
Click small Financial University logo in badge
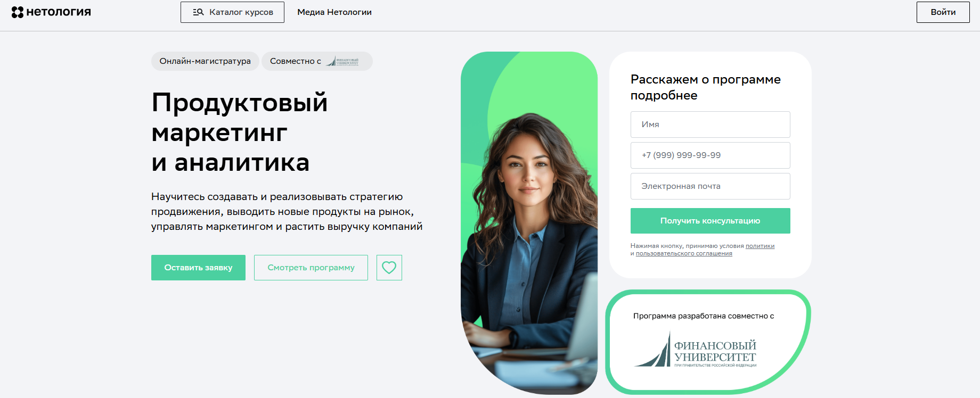click(343, 61)
